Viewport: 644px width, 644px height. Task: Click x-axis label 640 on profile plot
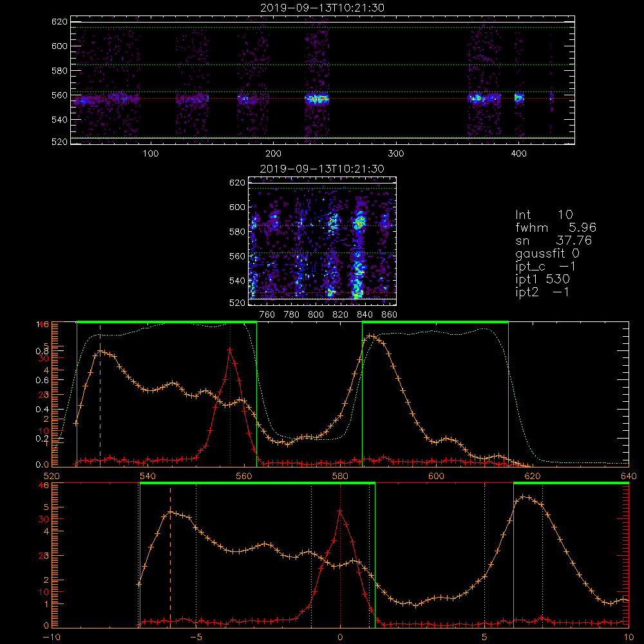click(629, 476)
